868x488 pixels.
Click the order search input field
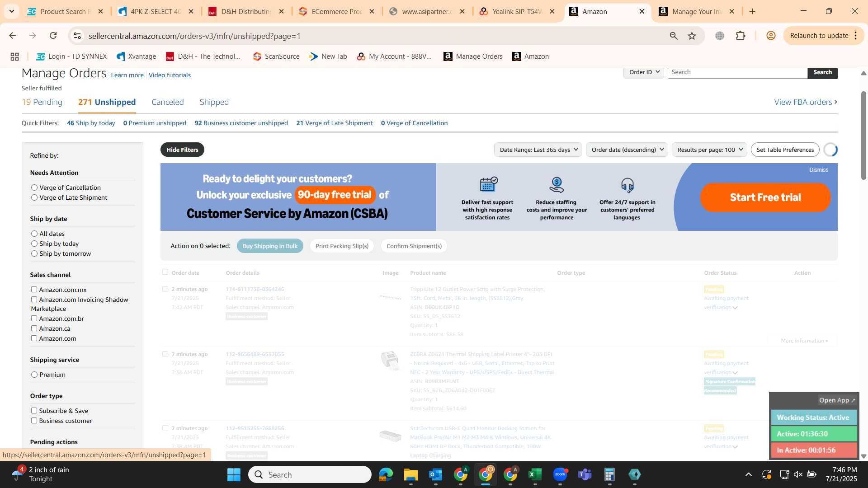[737, 72]
